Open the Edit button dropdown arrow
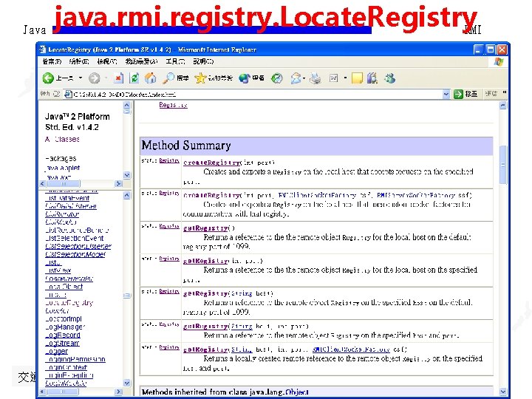The height and width of the screenshot is (399, 532). 345,78
